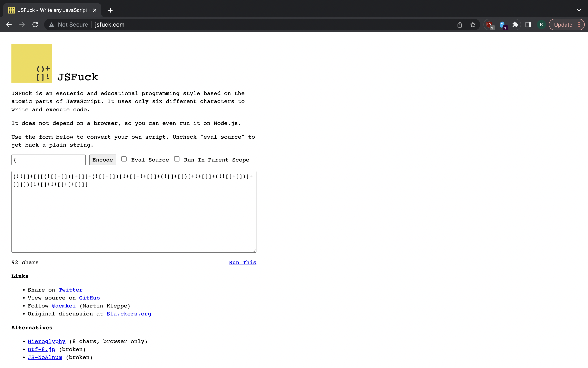Click the Encode button
The height and width of the screenshot is (368, 588).
[x=102, y=160]
